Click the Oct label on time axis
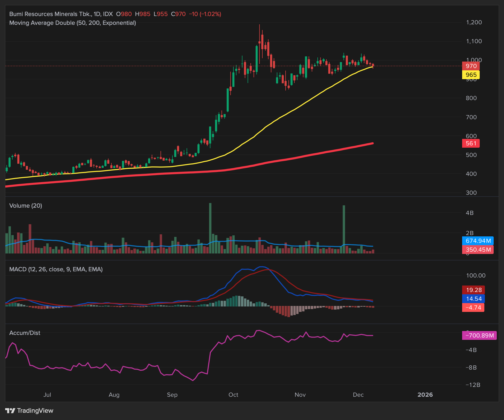Viewport: 504px width, 420px height. point(233,395)
